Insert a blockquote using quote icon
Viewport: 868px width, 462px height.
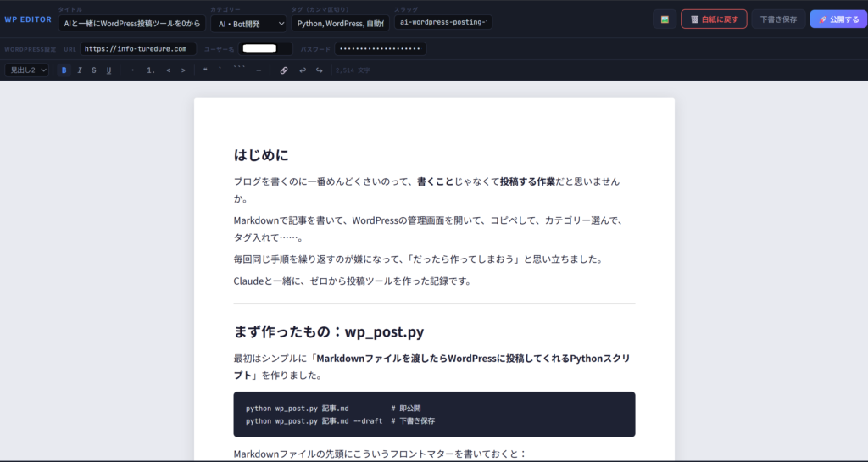tap(205, 70)
